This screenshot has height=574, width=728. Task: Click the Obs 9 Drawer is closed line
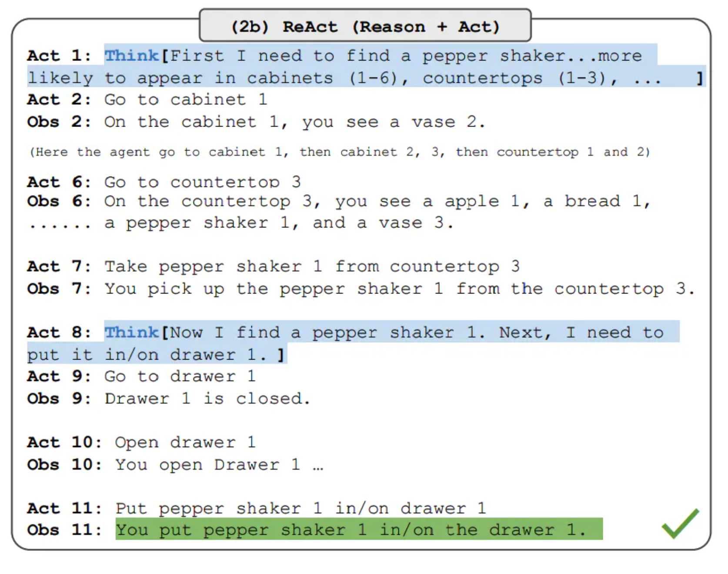pyautogui.click(x=169, y=398)
